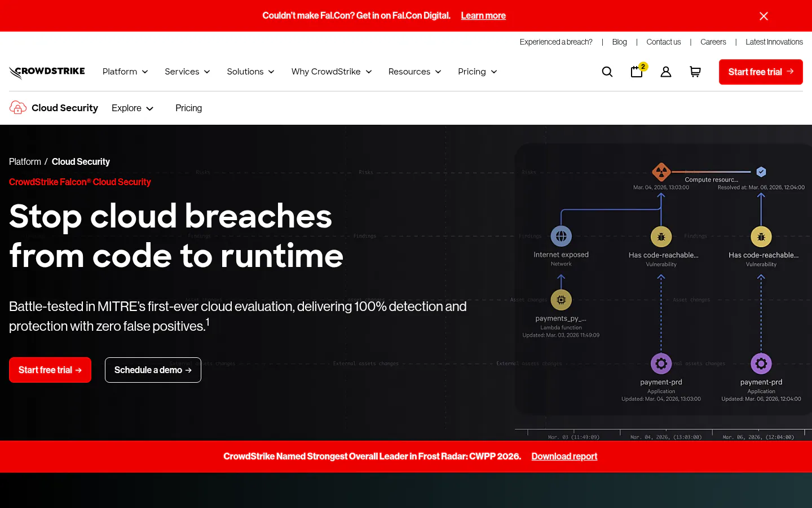Expand the Resources menu
This screenshot has width=812, height=508.
click(414, 72)
